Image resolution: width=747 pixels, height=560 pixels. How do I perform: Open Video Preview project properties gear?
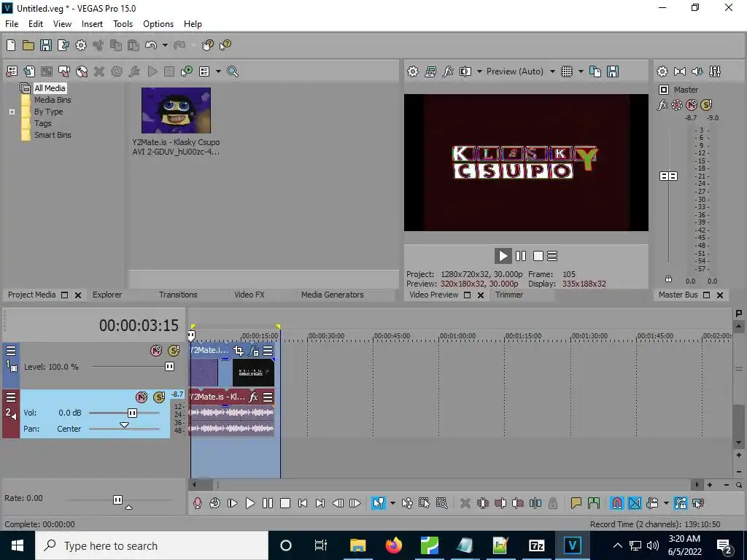click(x=413, y=71)
